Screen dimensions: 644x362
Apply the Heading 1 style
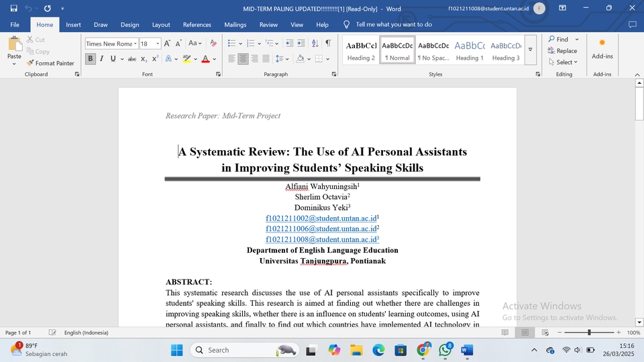tap(470, 50)
